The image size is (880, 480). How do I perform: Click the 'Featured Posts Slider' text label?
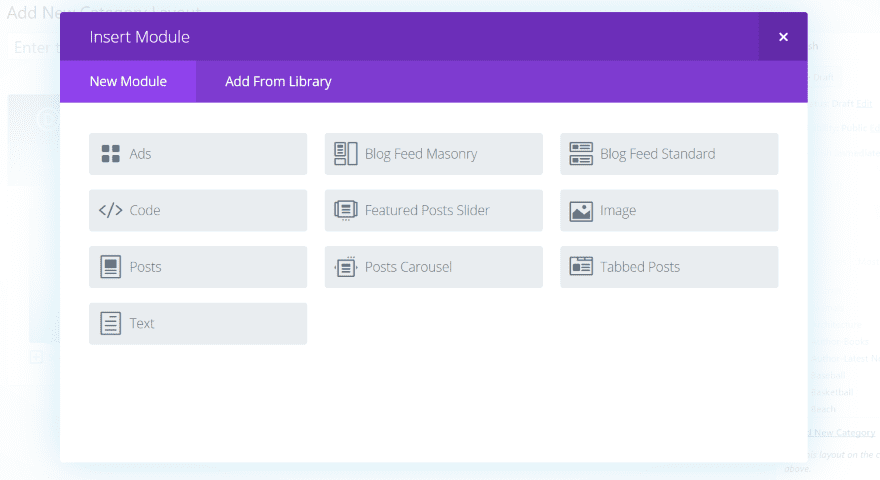point(427,210)
